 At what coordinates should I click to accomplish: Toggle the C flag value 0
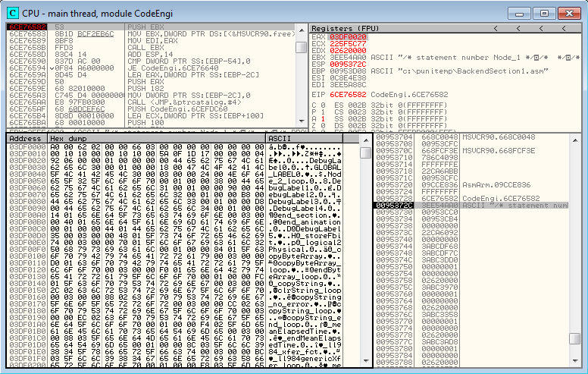coord(323,105)
